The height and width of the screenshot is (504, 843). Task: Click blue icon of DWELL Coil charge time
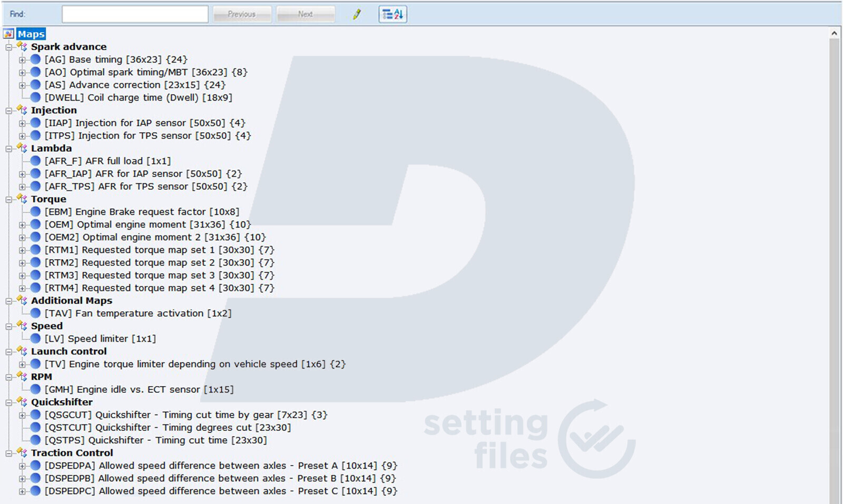35,97
